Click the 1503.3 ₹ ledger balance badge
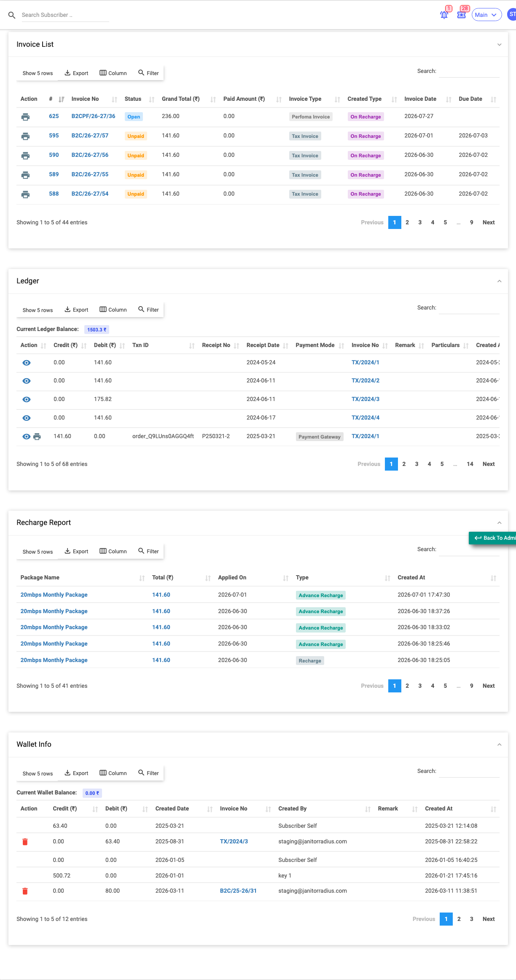The image size is (516, 980). pos(97,330)
